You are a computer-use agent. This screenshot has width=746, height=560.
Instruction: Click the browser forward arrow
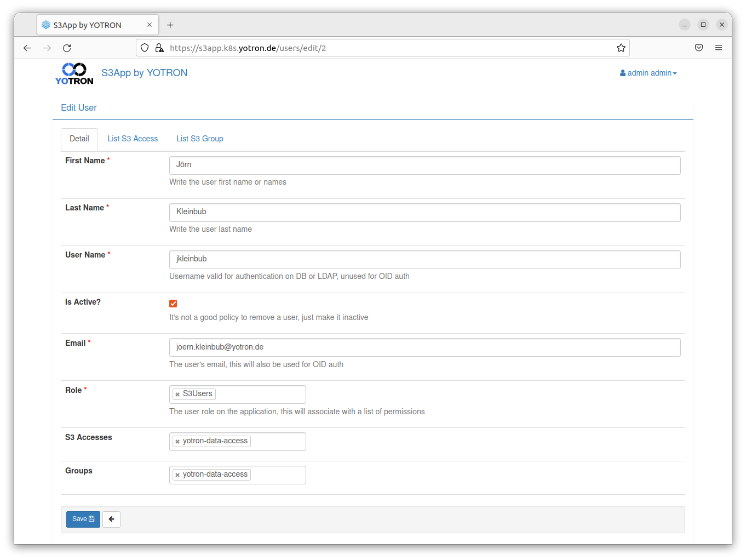tap(47, 48)
